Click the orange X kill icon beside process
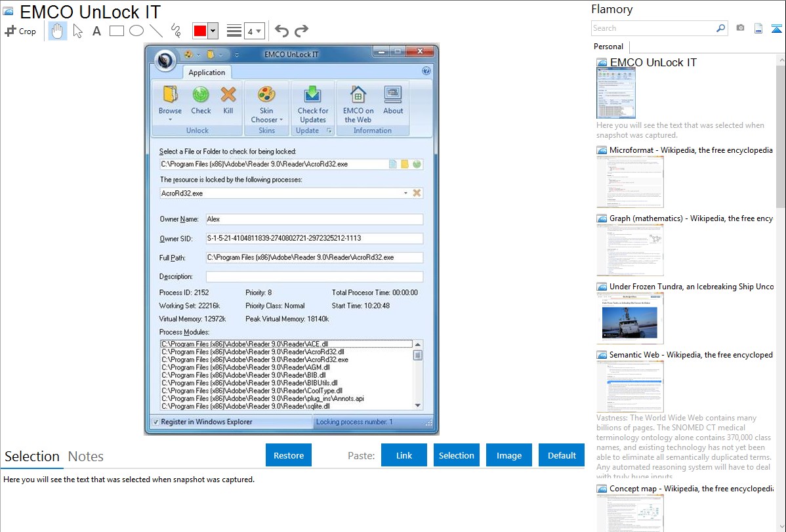Screen dimensions: 786x532 coord(417,193)
